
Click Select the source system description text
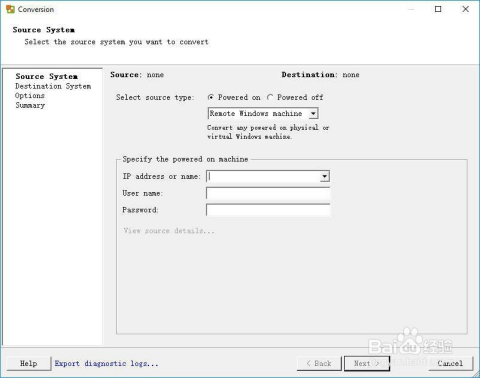point(116,42)
